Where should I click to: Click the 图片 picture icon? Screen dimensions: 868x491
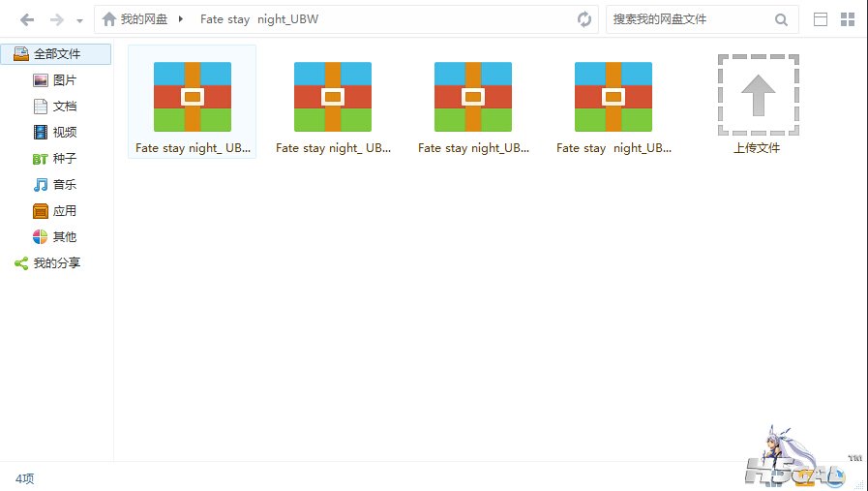[41, 80]
